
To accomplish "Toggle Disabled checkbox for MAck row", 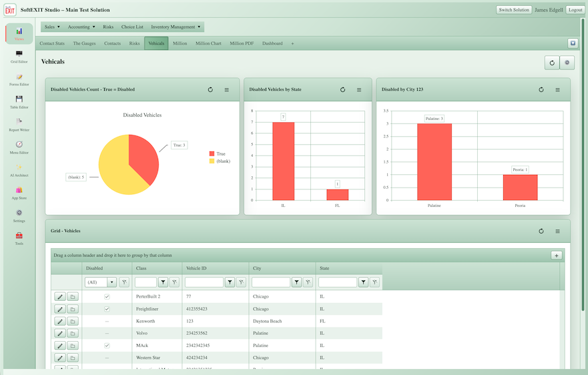I will pyautogui.click(x=107, y=346).
